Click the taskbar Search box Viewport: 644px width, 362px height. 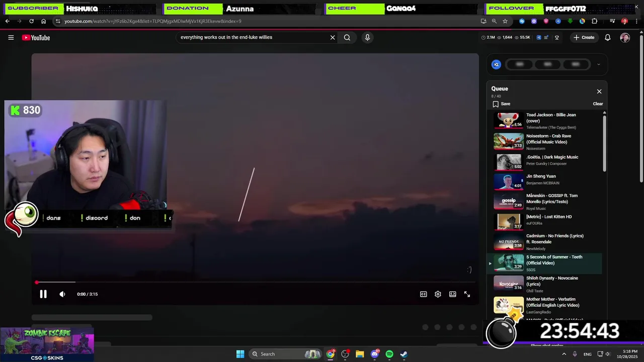tap(285, 354)
